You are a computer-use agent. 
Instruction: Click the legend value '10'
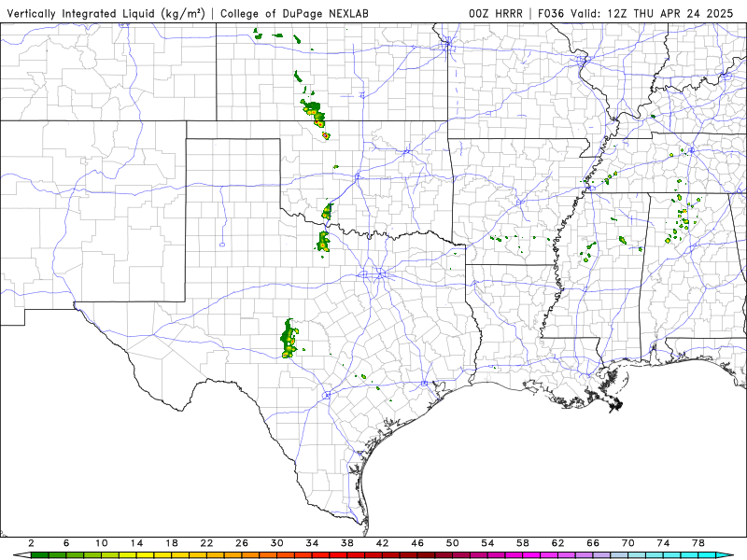102,543
